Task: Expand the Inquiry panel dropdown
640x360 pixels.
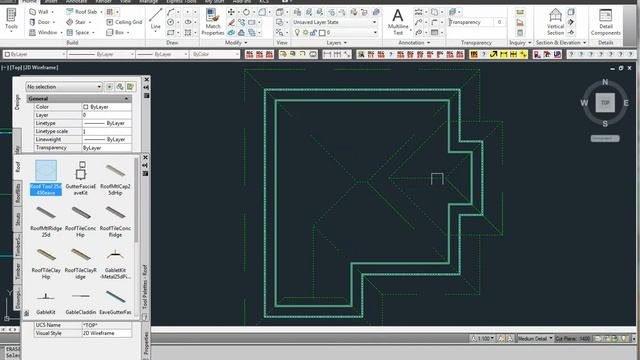Action: pyautogui.click(x=520, y=42)
